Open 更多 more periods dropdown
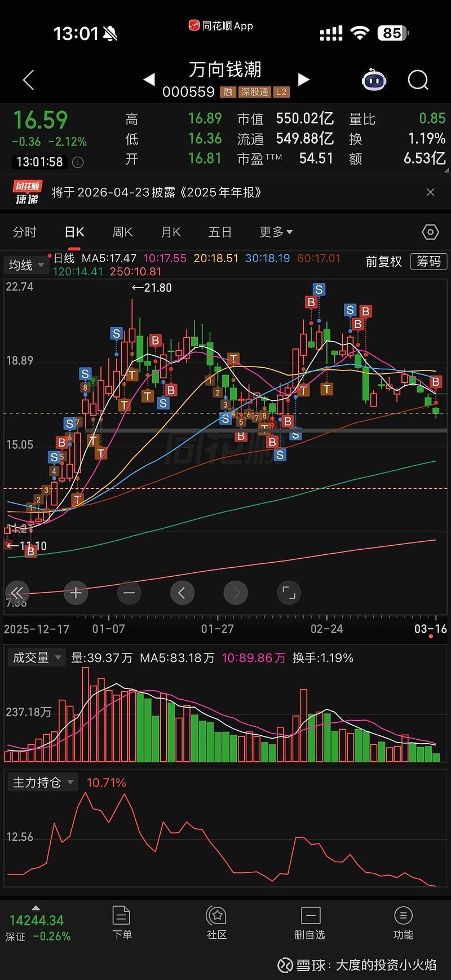Image resolution: width=451 pixels, height=980 pixels. 276,232
